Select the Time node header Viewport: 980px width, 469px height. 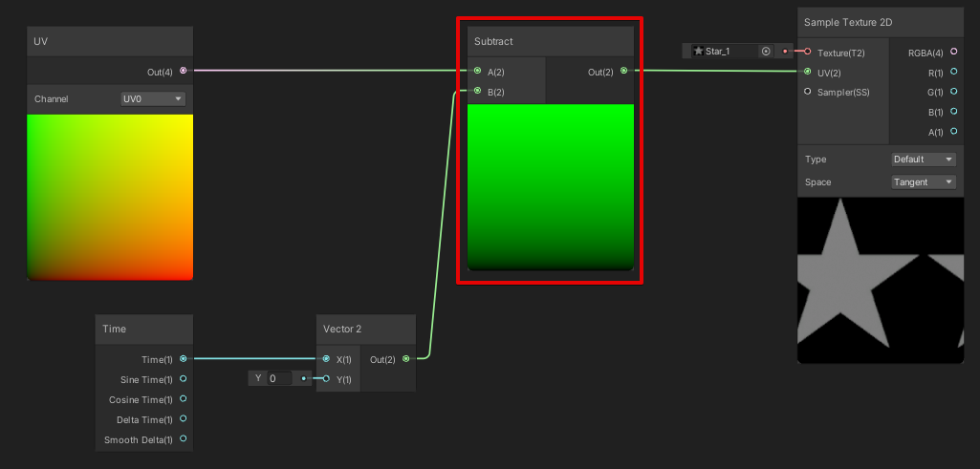(144, 330)
